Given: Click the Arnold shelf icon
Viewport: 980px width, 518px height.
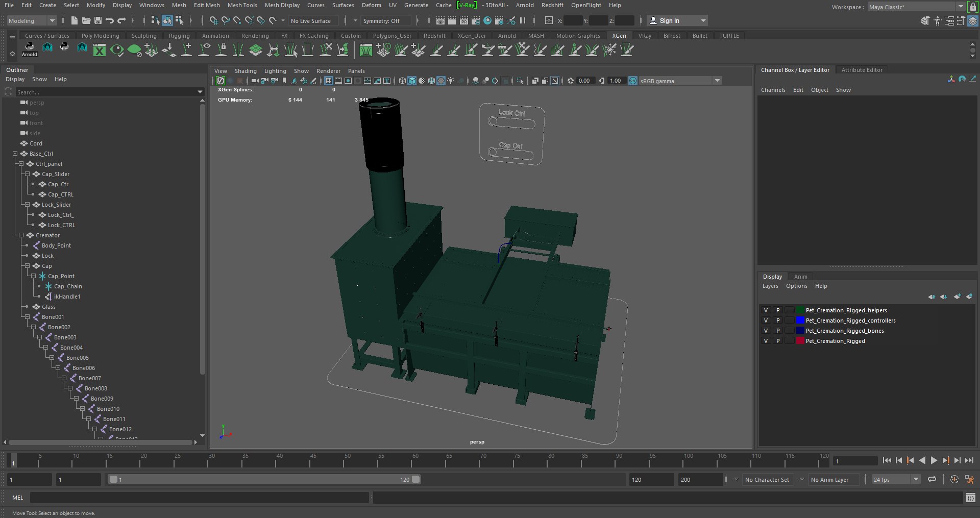Looking at the screenshot, I should click(30, 50).
